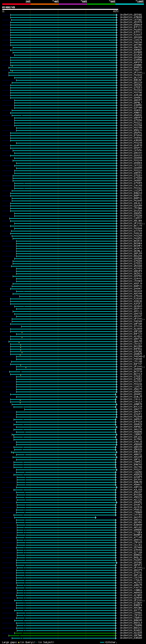Select the UniRef100_A5AX75 label
The width and height of the screenshot is (146, 644).
(131, 389)
